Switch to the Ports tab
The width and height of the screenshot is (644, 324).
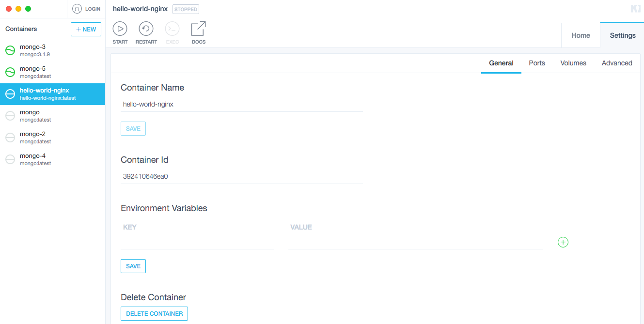pos(536,63)
